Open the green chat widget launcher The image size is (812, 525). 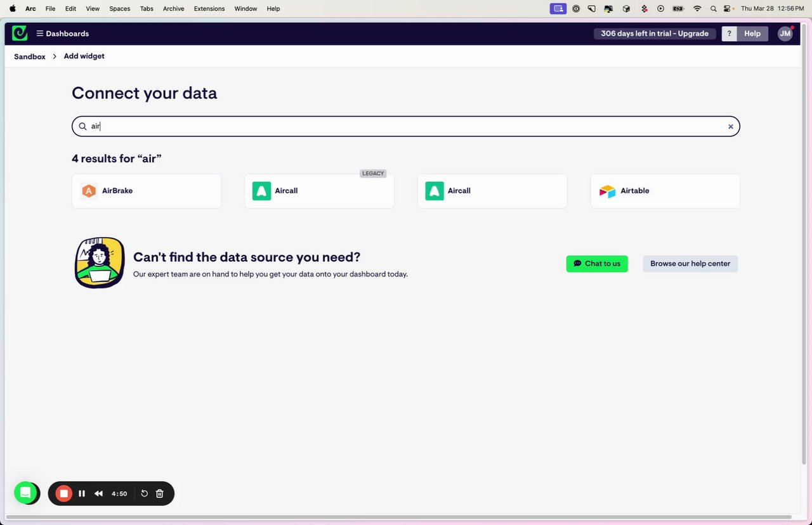(26, 493)
